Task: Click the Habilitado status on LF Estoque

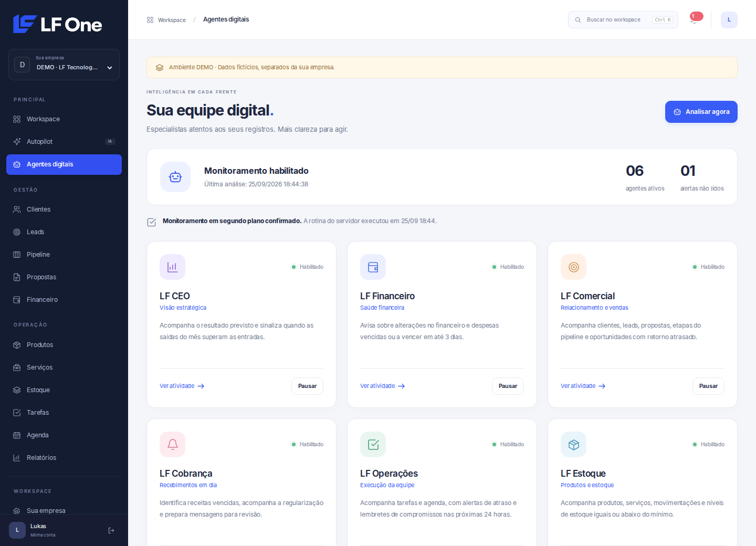Action: click(709, 445)
